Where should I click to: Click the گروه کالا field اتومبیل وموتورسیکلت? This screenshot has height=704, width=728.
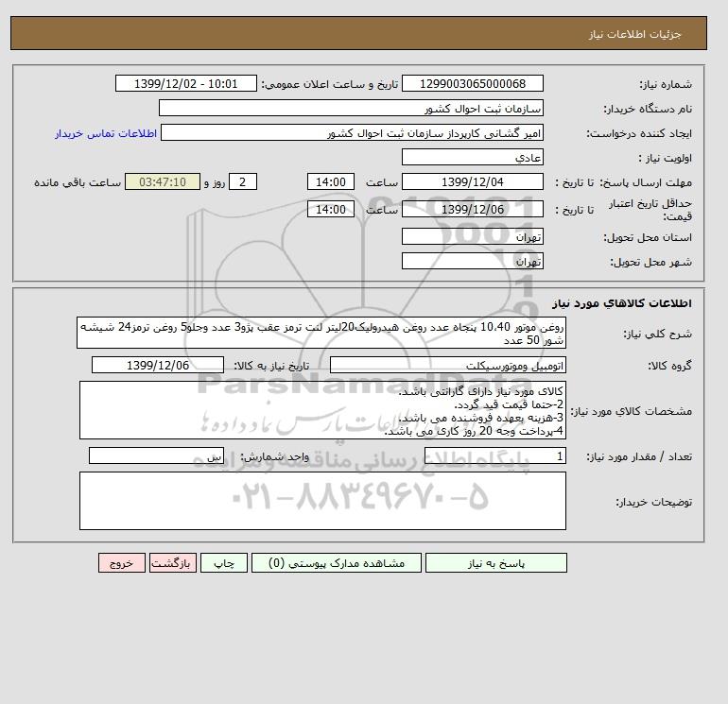tap(447, 365)
